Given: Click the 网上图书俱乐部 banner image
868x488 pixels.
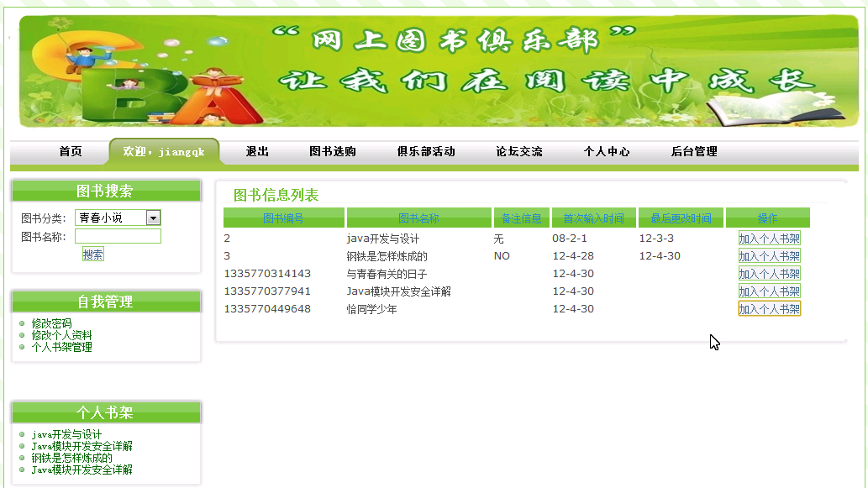Looking at the screenshot, I should tap(439, 71).
